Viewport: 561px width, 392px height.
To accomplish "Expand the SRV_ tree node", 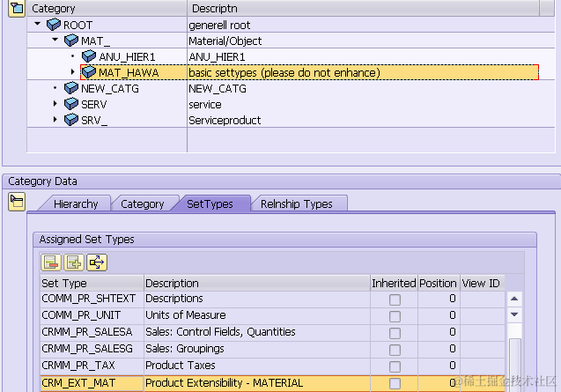I will tap(55, 119).
